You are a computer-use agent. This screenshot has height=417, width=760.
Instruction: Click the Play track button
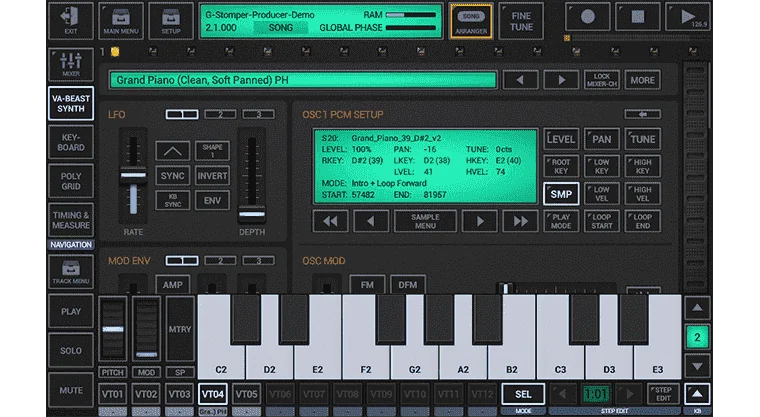click(71, 311)
